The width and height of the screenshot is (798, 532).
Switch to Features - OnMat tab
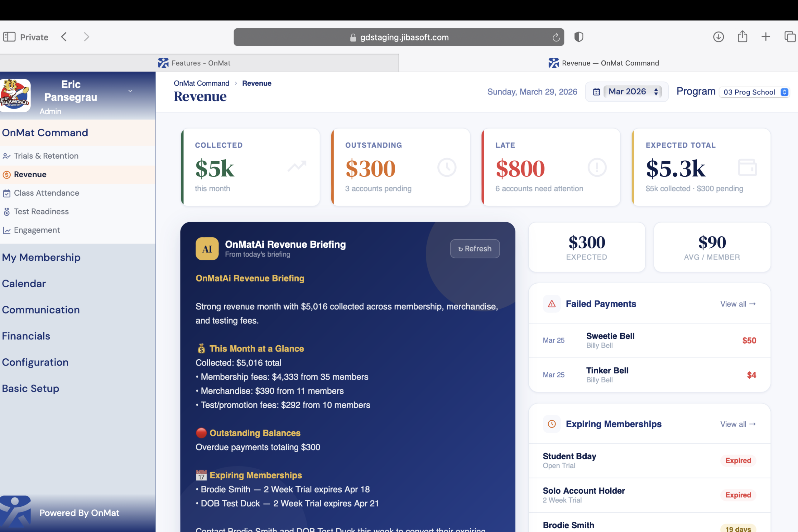click(x=200, y=63)
